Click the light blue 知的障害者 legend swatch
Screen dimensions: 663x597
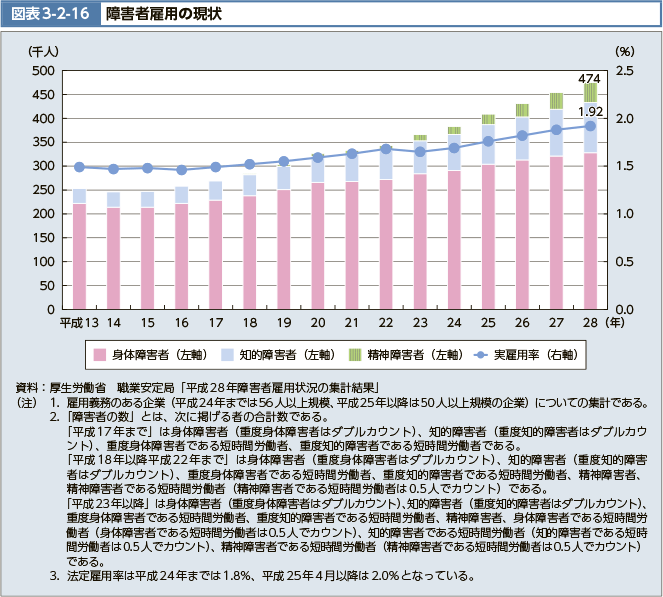pos(225,354)
